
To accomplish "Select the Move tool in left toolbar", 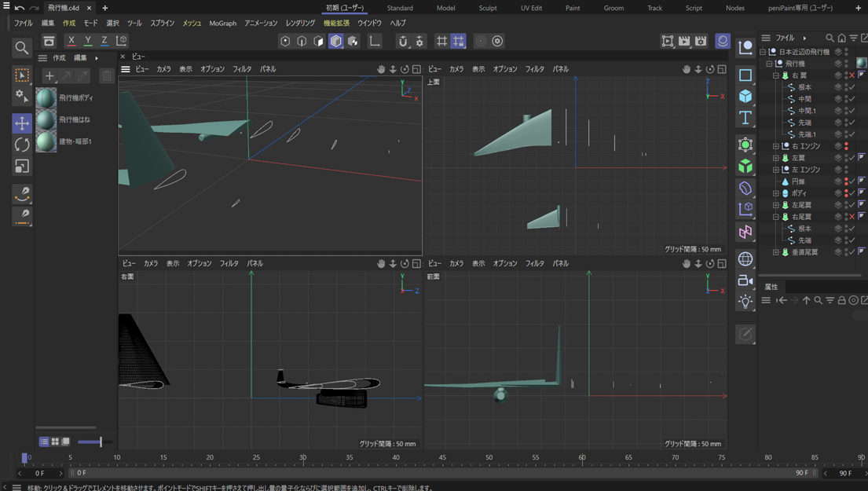I will (x=22, y=123).
